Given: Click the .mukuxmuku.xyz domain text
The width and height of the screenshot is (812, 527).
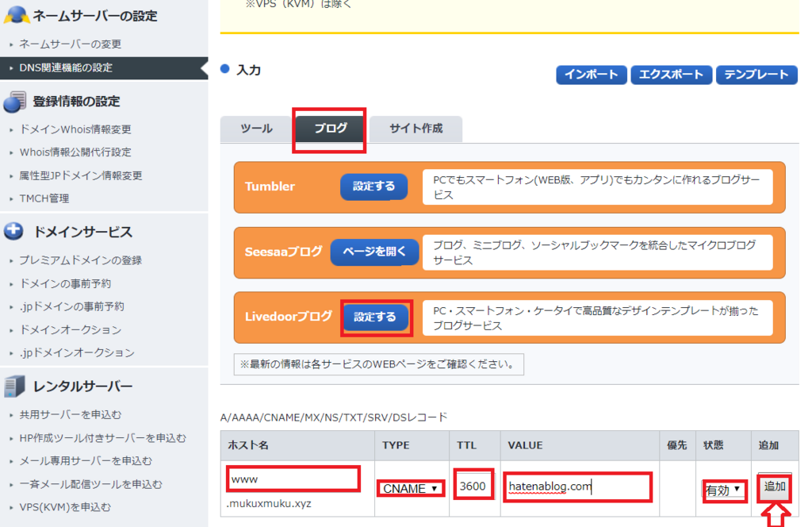Looking at the screenshot, I should 269,504.
